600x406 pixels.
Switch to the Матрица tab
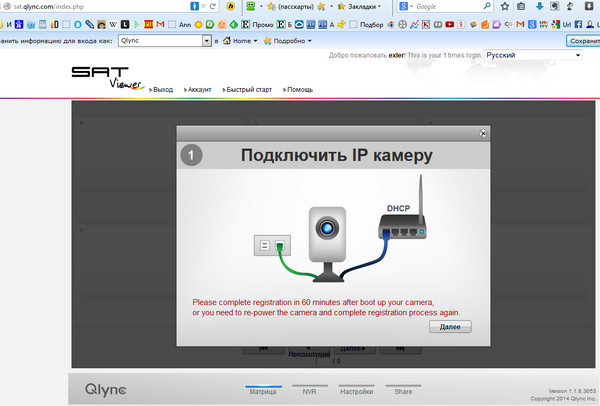point(262,393)
